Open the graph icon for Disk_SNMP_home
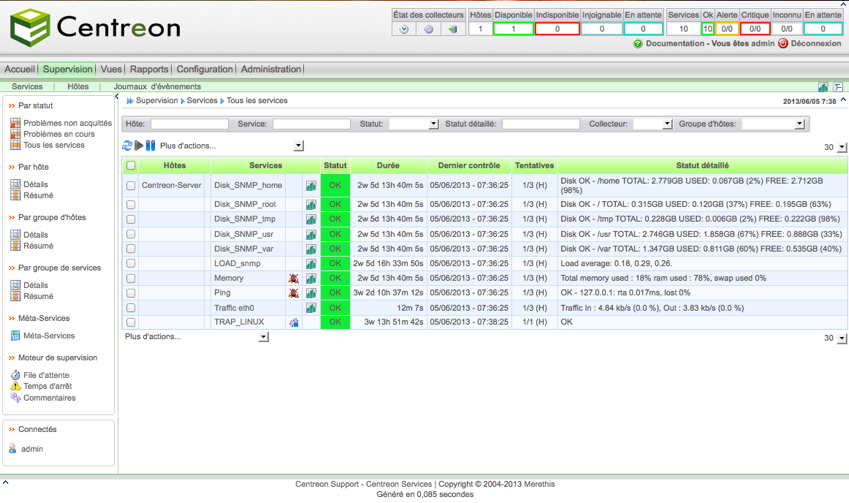This screenshot has height=503, width=849. (311, 186)
